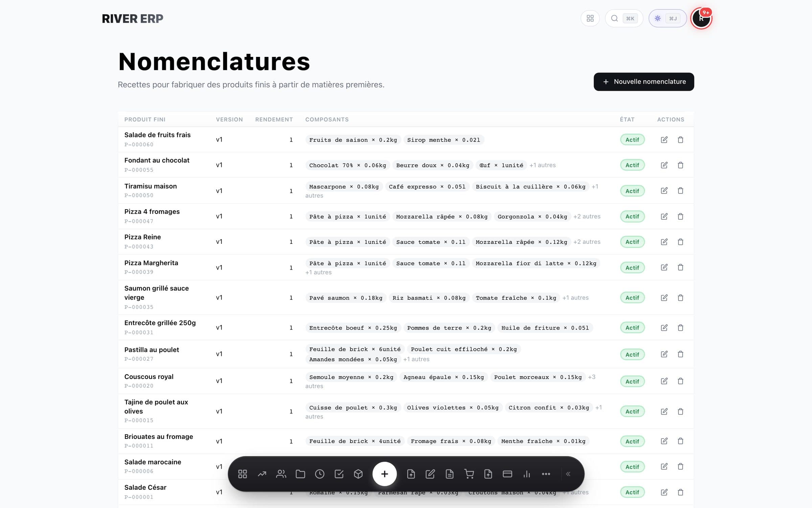Click the RIVER ERP logo
Viewport: 812px width, 508px height.
tap(133, 19)
